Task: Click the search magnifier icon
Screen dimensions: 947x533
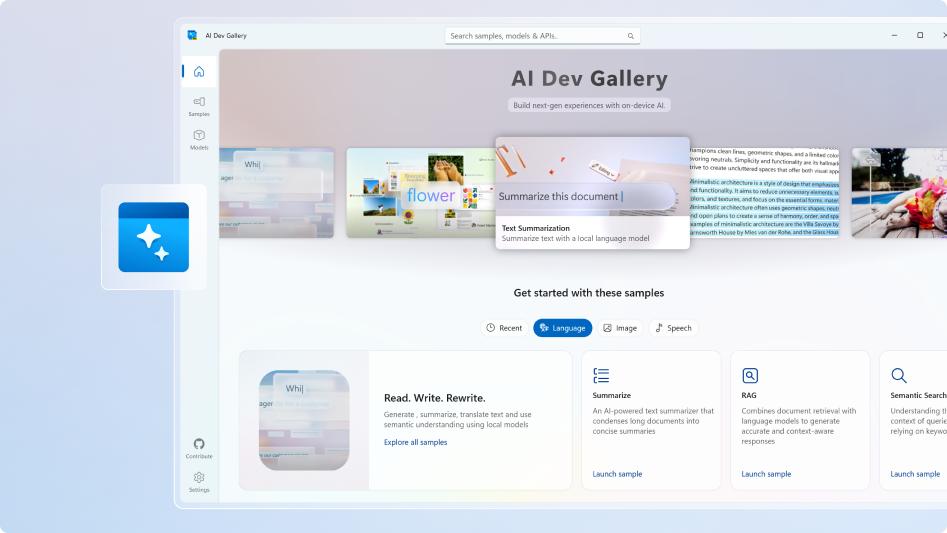Action: pyautogui.click(x=630, y=36)
